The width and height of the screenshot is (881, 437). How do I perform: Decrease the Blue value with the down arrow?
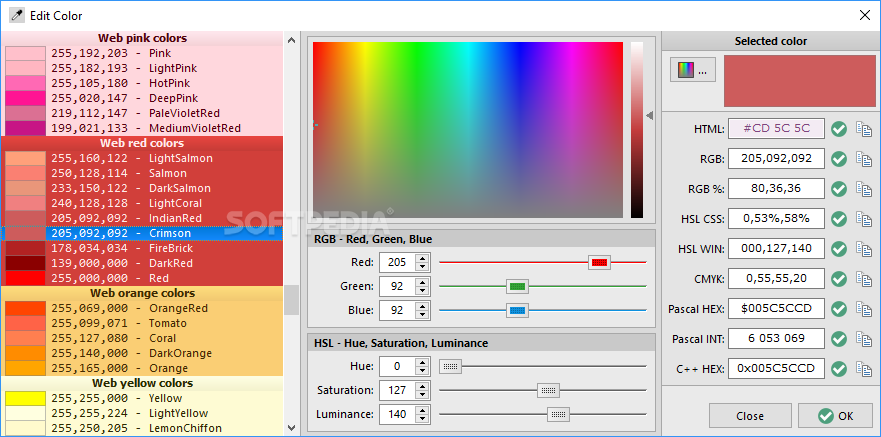(x=422, y=315)
